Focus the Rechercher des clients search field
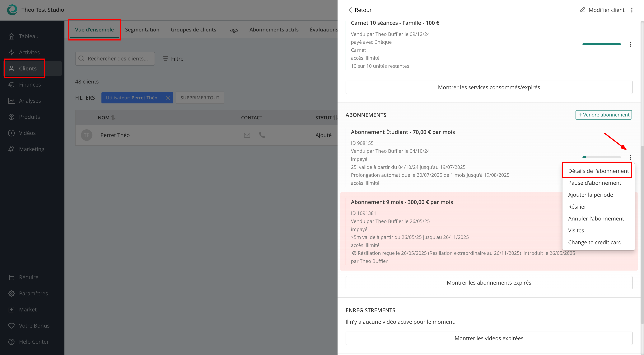 115,59
